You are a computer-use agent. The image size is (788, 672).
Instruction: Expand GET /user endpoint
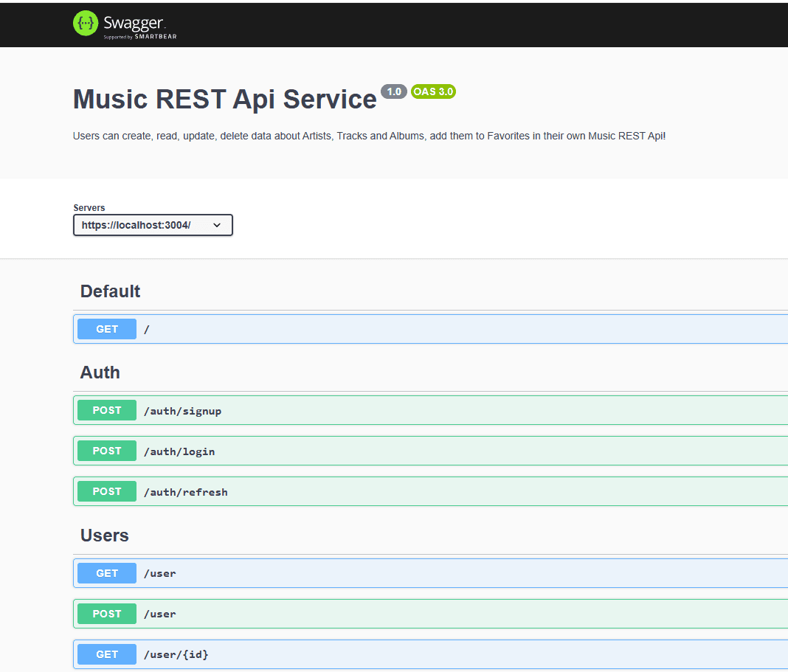430,573
